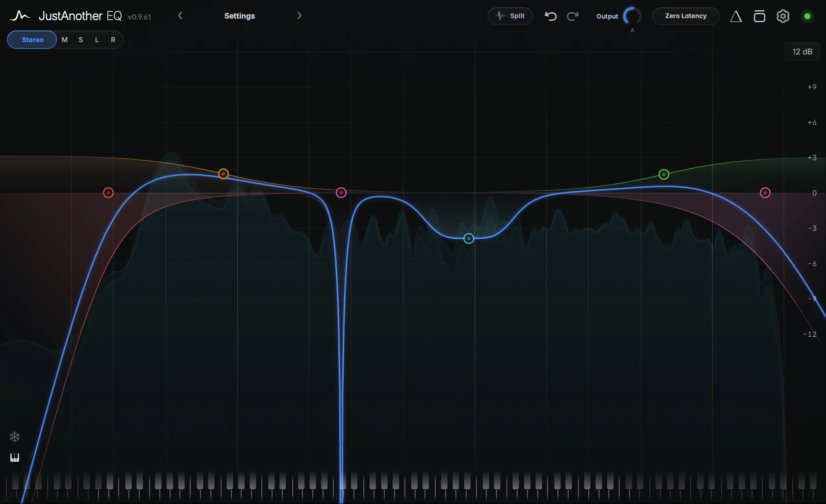Open the Settings preset name menu
The width and height of the screenshot is (826, 504).
239,16
